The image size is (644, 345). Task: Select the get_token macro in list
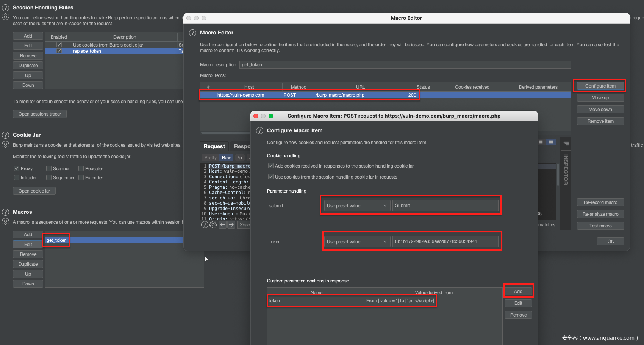[56, 240]
